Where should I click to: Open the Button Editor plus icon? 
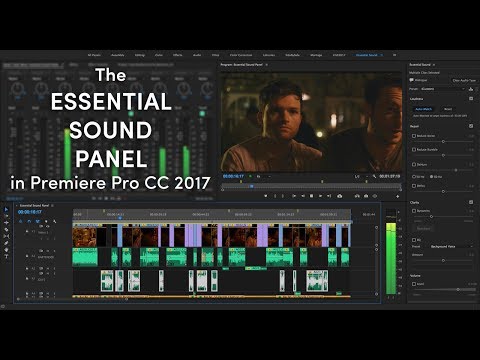[398, 196]
